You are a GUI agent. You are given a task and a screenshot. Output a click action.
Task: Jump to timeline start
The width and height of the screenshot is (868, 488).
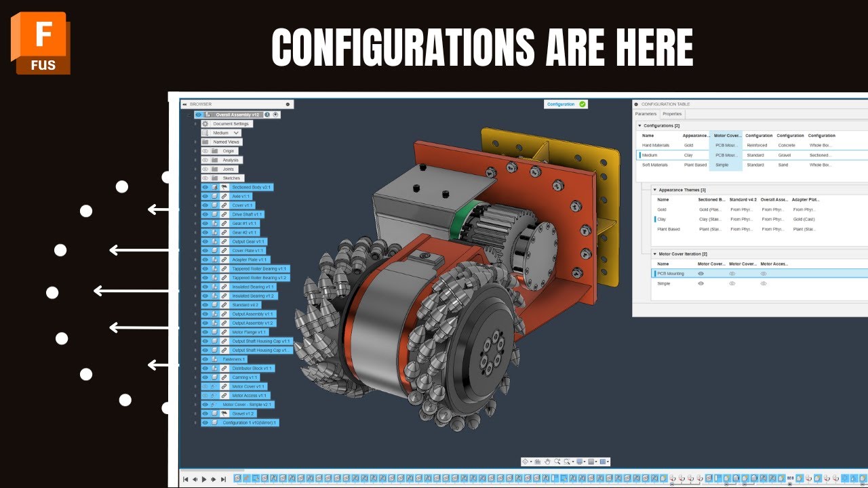click(x=186, y=479)
